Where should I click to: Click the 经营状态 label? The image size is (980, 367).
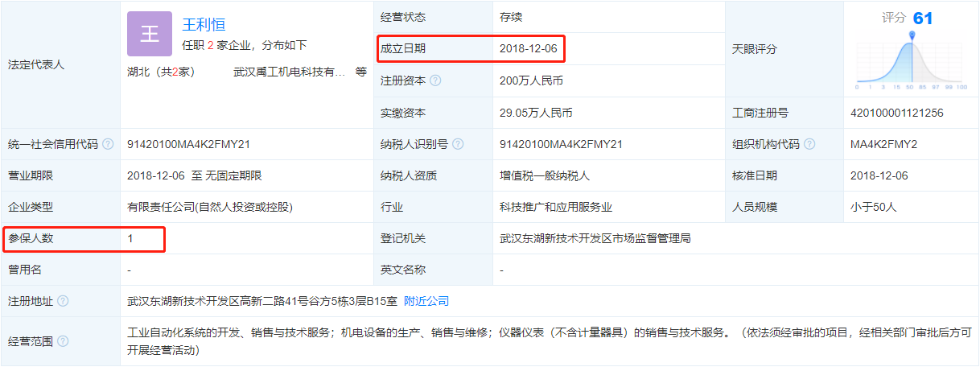(403, 17)
